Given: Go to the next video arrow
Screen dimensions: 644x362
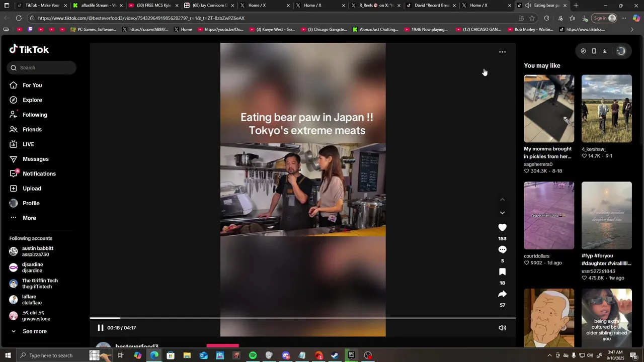Looking at the screenshot, I should point(502,213).
